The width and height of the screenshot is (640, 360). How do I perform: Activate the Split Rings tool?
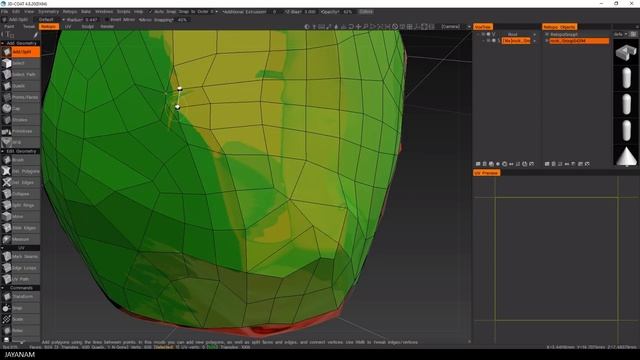[20, 205]
